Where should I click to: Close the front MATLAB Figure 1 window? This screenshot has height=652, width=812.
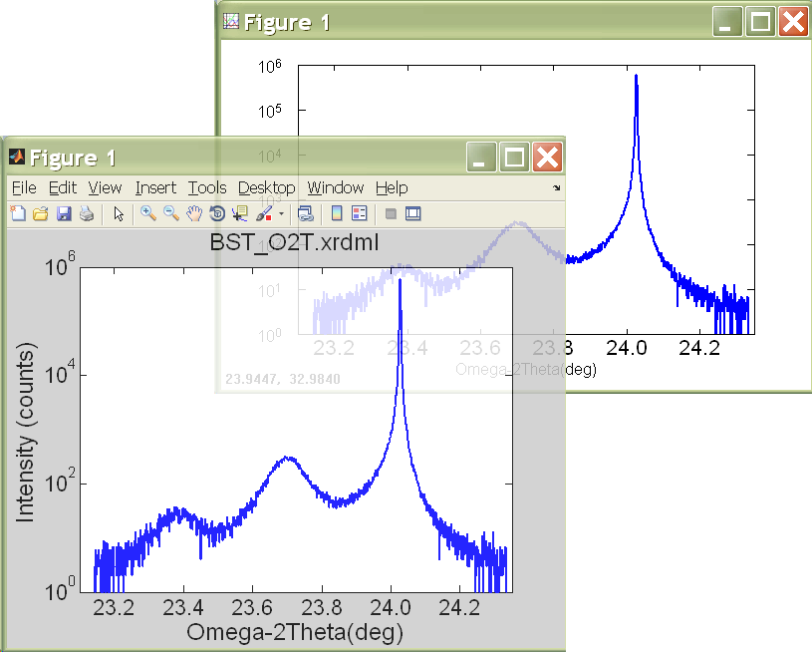tap(547, 158)
